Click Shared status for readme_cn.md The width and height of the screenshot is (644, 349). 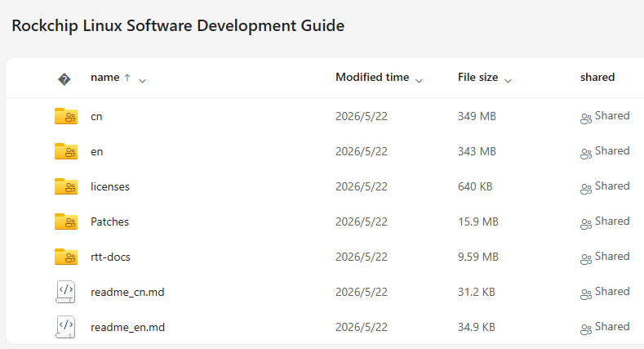tap(612, 292)
